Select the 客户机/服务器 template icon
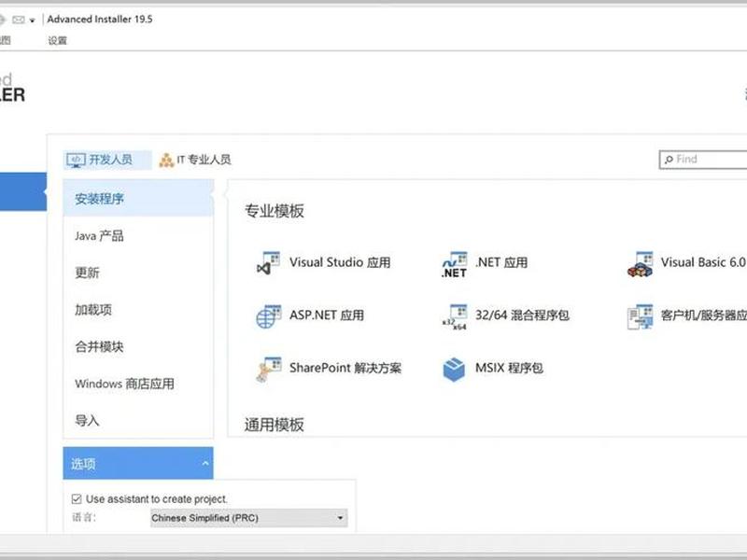The height and width of the screenshot is (560, 747). [x=640, y=316]
